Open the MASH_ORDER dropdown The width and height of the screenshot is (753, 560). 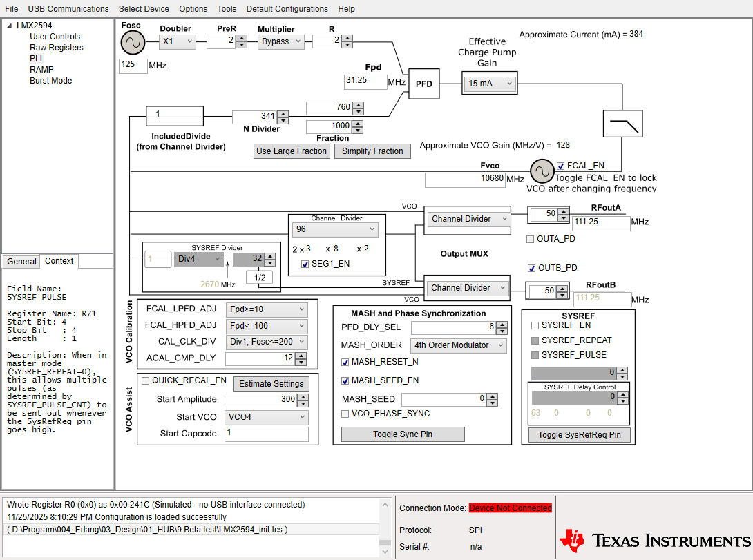458,345
